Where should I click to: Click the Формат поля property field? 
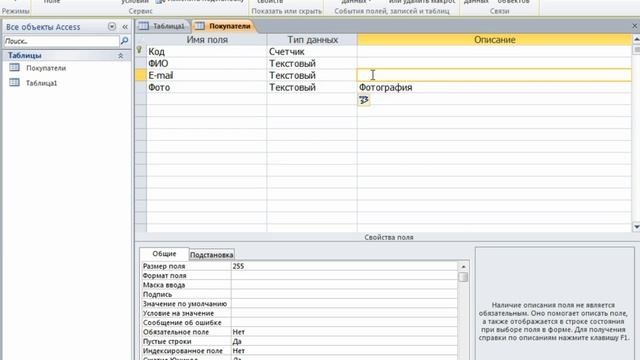344,276
